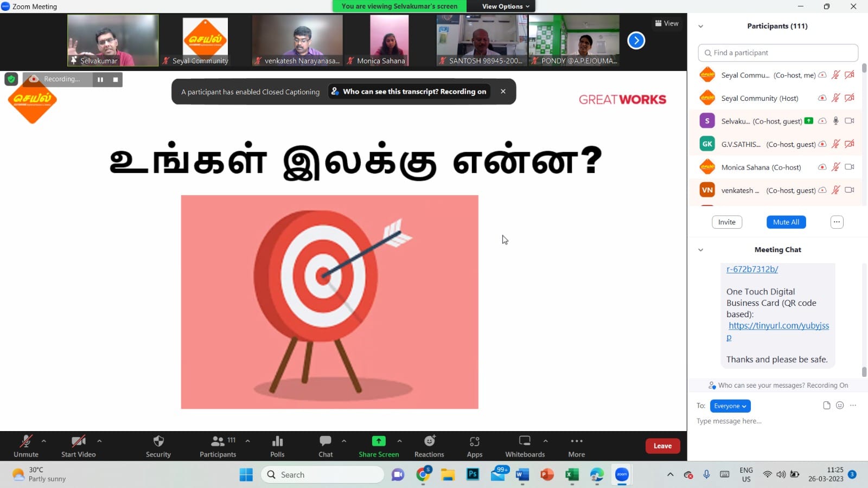Start Video with the camera button
The height and width of the screenshot is (488, 868).
pos(78,441)
